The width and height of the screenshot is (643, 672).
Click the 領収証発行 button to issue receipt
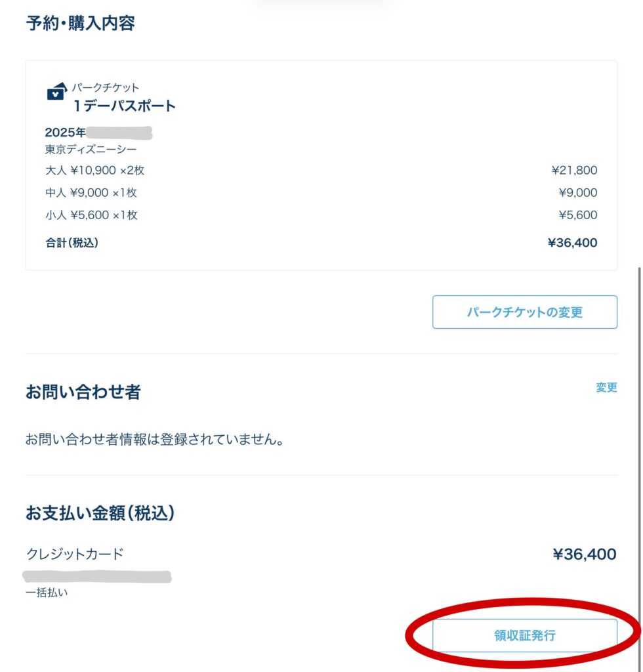tap(525, 635)
